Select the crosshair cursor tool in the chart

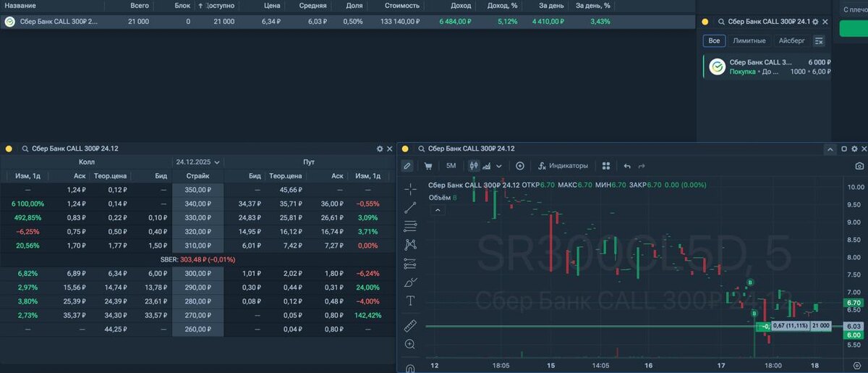pos(410,190)
